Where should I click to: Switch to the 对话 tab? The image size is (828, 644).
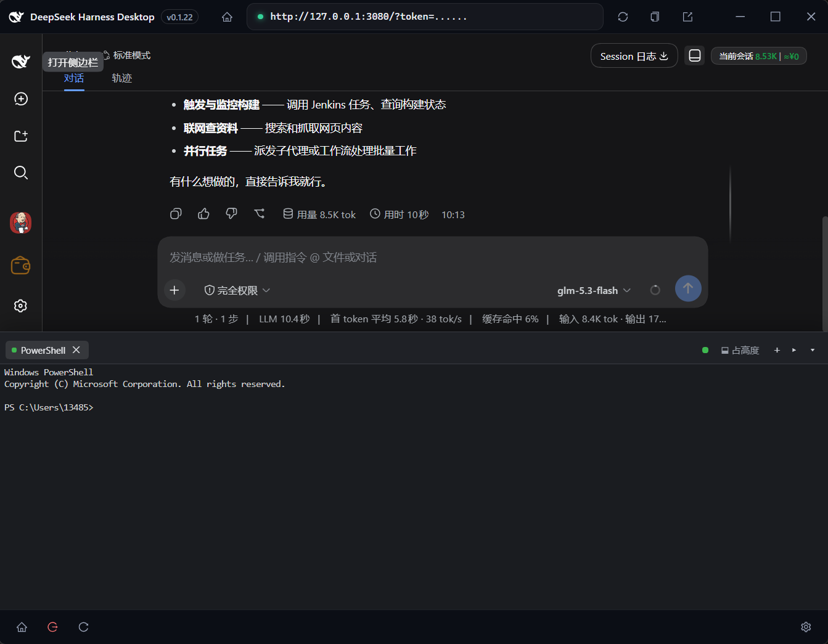tap(74, 78)
